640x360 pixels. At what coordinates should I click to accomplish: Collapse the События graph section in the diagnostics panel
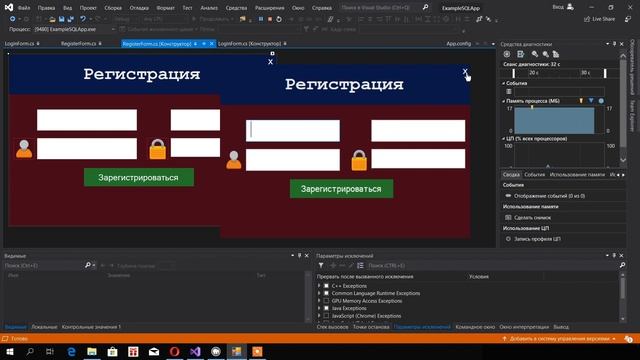pyautogui.click(x=503, y=83)
